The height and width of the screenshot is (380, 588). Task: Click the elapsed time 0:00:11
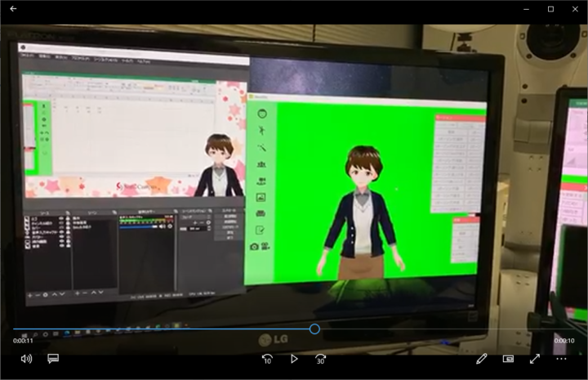[x=23, y=341]
